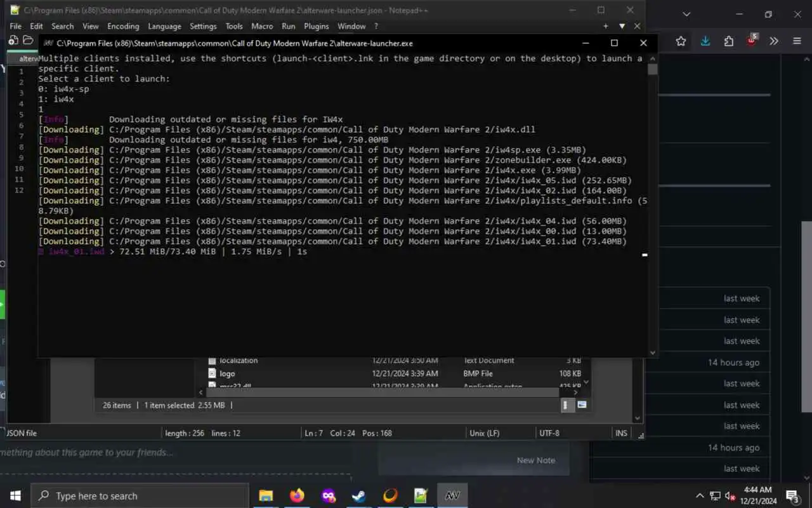
Task: Click the alterware-launcher console window title icon
Action: pyautogui.click(x=48, y=43)
